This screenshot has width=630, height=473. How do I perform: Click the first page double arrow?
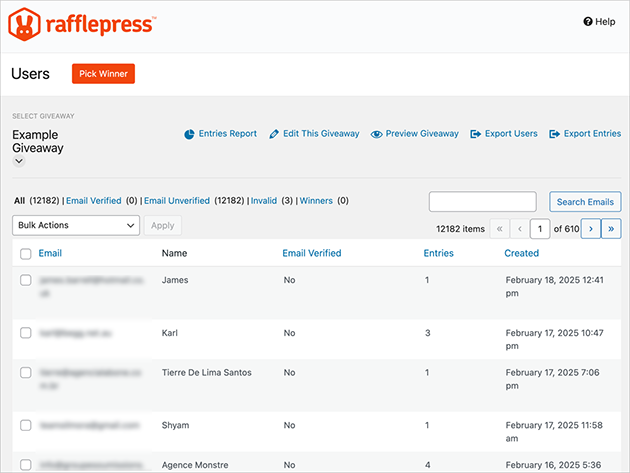click(x=499, y=229)
